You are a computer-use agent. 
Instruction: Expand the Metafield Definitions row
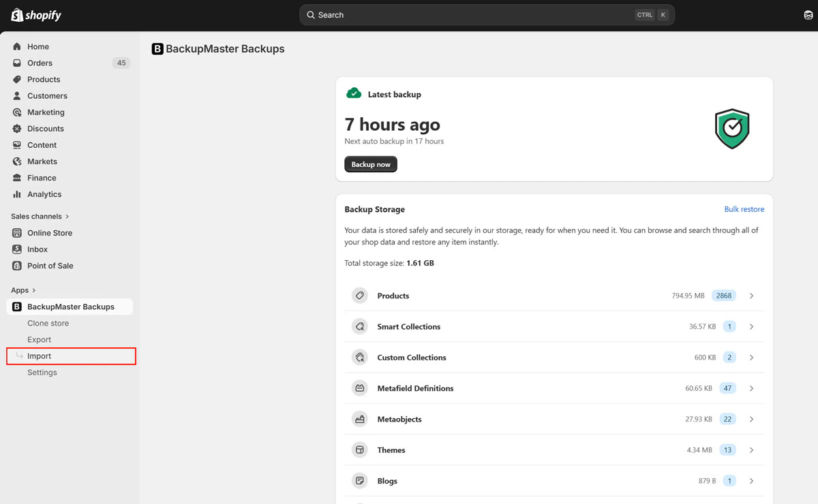pos(751,388)
